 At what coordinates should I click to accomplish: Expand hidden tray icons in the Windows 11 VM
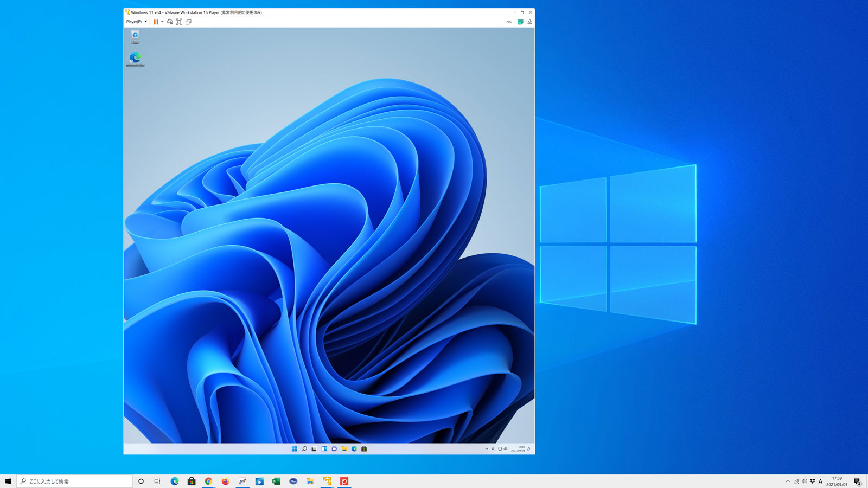point(487,449)
